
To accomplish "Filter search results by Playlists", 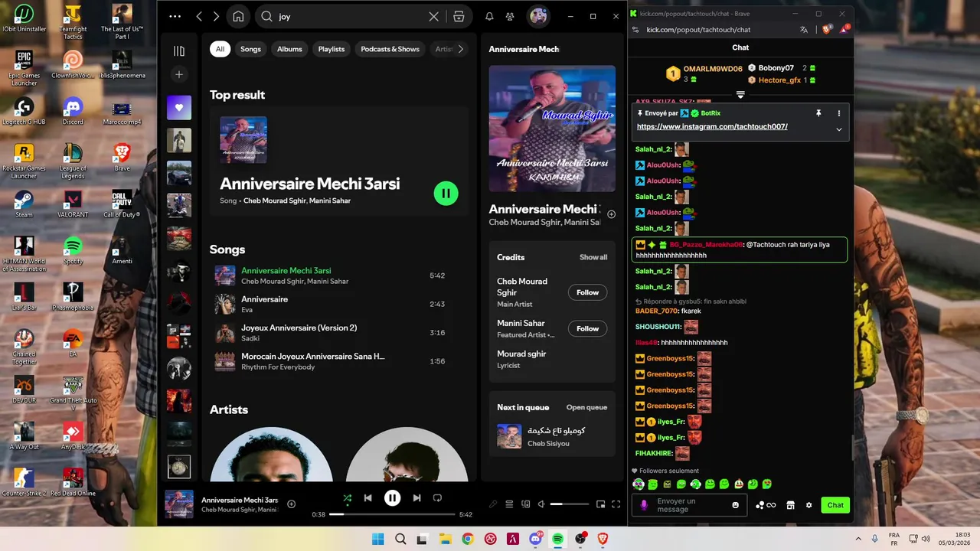I will (x=332, y=49).
